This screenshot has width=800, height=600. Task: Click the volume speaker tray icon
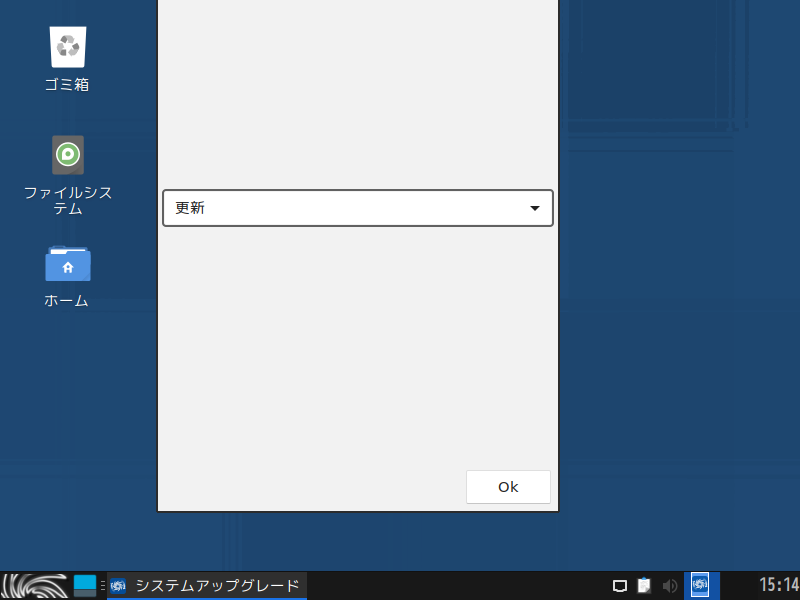click(670, 586)
